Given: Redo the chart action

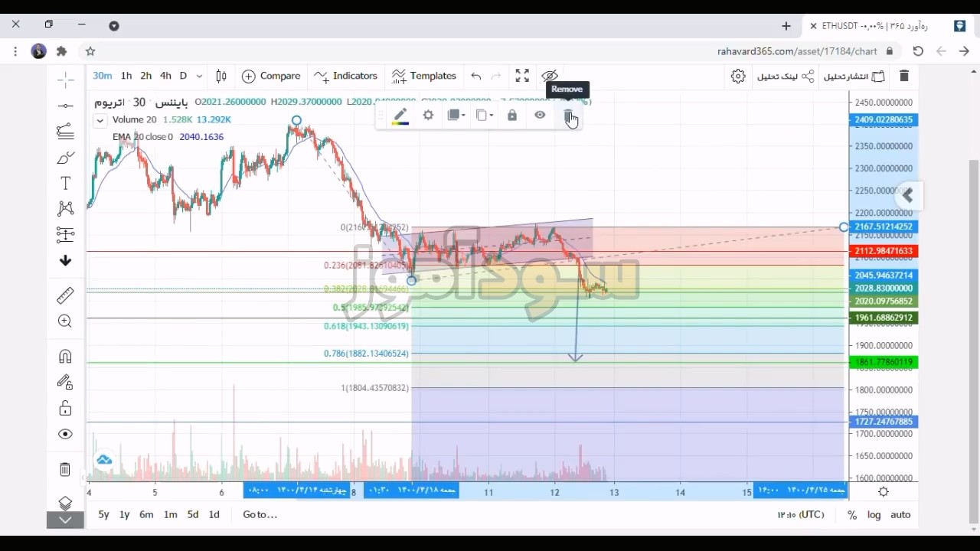Looking at the screenshot, I should point(496,76).
